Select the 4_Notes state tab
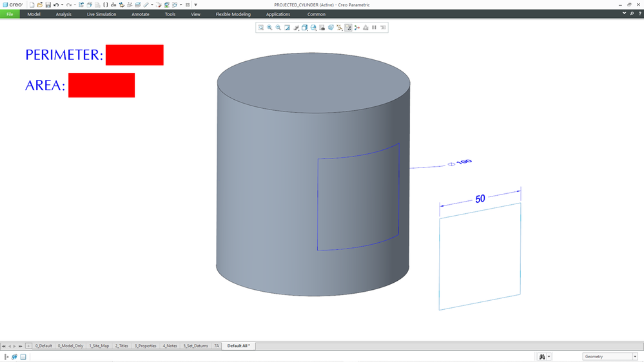Viewport: 644px width, 362px height. coord(170,346)
